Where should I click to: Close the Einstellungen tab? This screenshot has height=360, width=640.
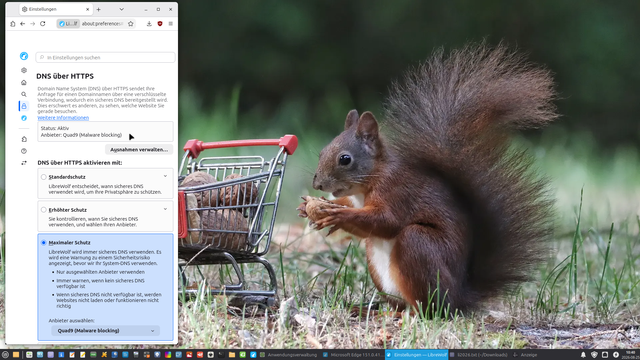(x=87, y=9)
